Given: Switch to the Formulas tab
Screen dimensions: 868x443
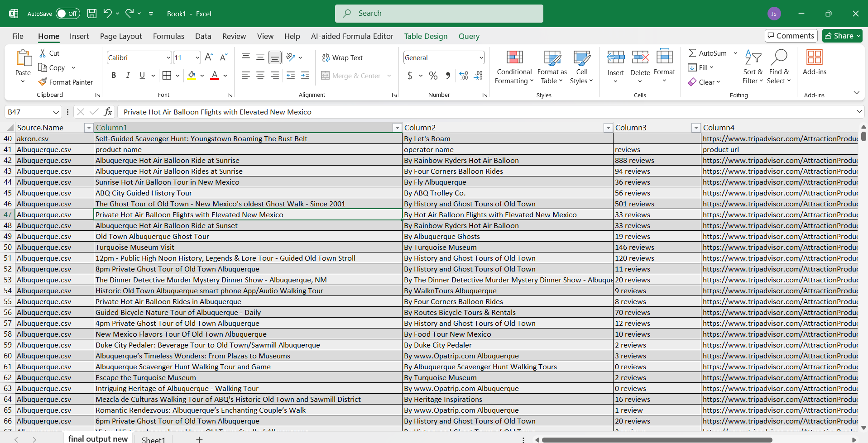Looking at the screenshot, I should pos(168,36).
